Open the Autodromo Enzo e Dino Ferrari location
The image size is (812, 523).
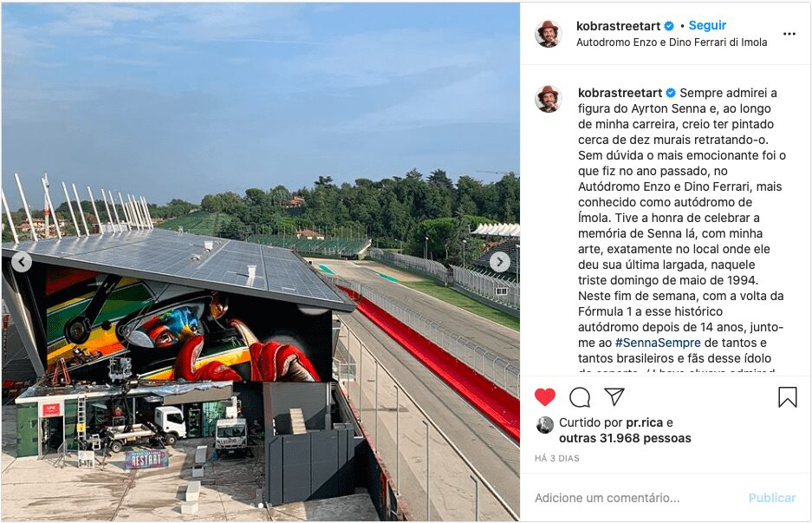point(672,42)
